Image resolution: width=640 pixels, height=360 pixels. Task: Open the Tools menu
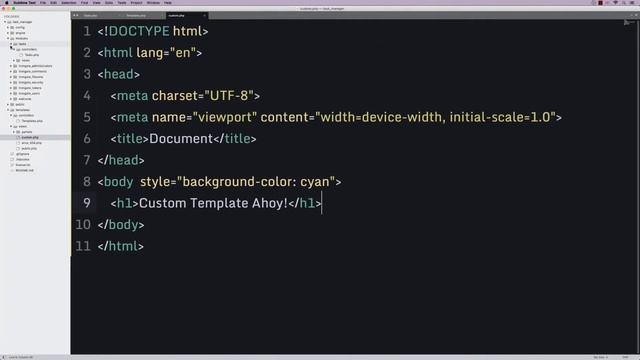[x=122, y=2]
